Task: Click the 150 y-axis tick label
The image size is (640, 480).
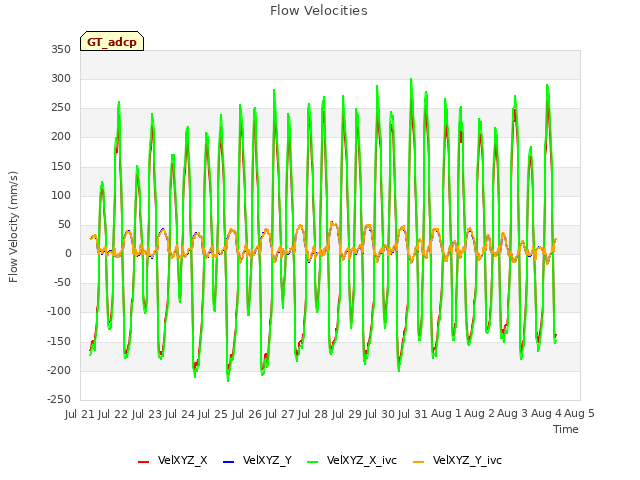Action: pyautogui.click(x=61, y=167)
